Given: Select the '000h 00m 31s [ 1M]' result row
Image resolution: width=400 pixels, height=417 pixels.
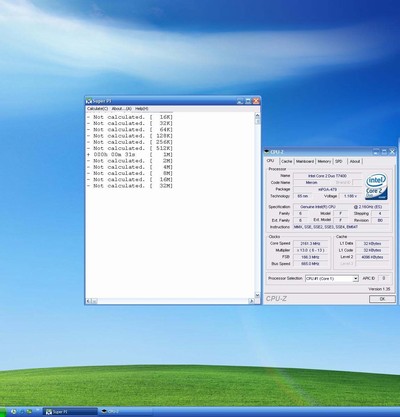Looking at the screenshot, I should click(130, 155).
